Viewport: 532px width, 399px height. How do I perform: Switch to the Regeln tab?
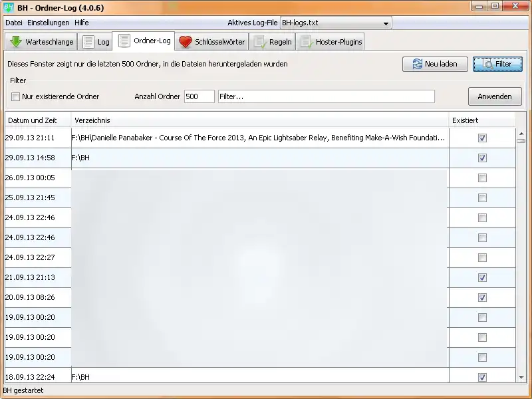point(273,42)
